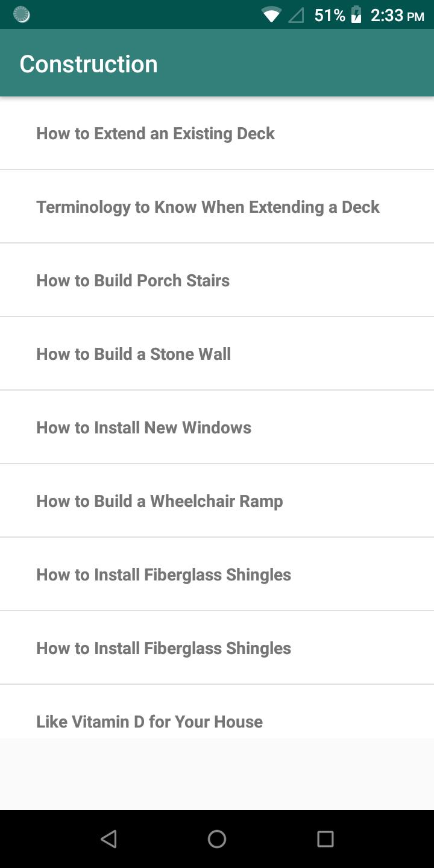Open recent apps with square button
434x868 pixels.
click(325, 838)
